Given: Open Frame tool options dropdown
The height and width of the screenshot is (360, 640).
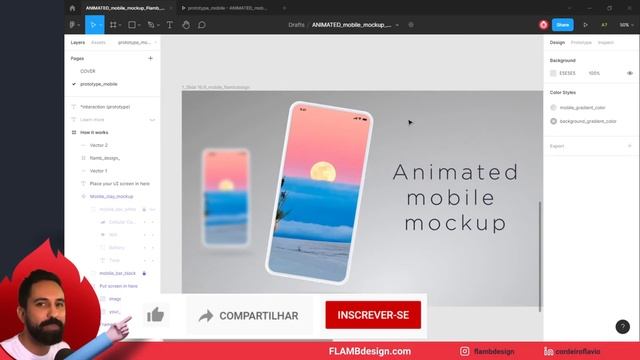Looking at the screenshot, I should coord(120,25).
